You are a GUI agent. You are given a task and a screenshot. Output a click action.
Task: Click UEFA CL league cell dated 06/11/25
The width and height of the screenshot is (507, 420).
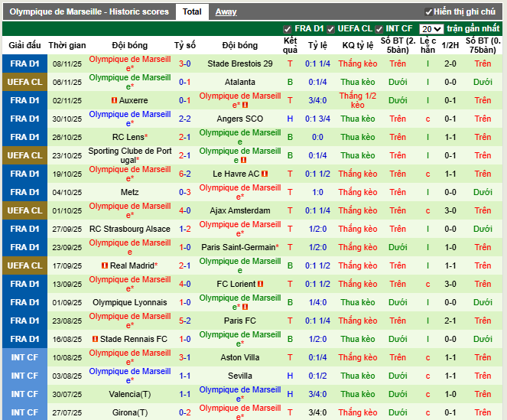25,82
